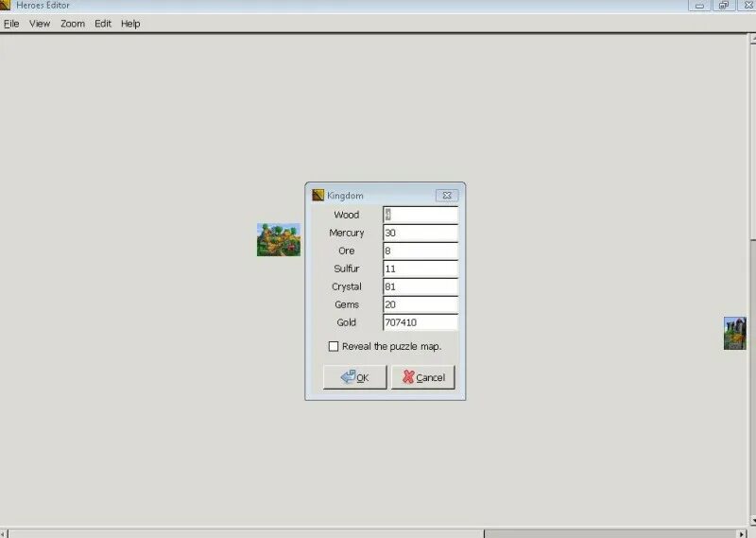This screenshot has width=756, height=538.
Task: Click the Cancel button
Action: (x=422, y=377)
